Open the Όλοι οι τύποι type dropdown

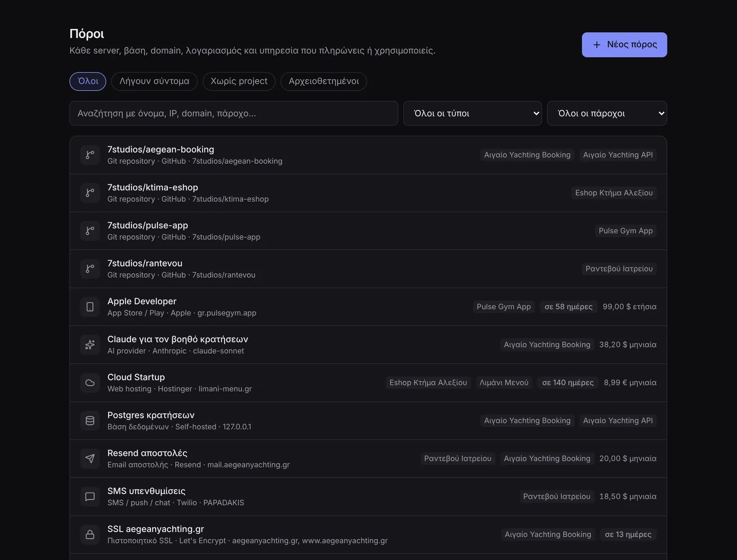[473, 113]
